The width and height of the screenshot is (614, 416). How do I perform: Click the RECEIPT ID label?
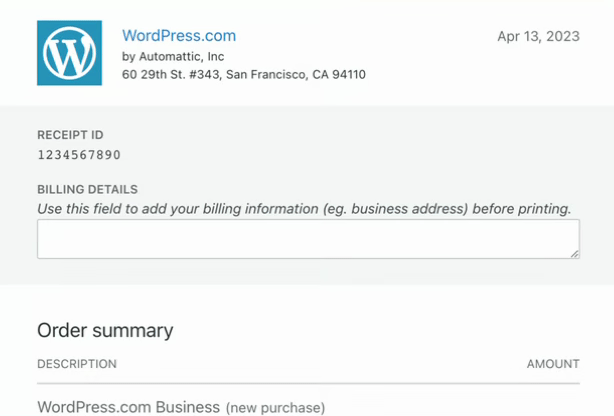coord(70,135)
